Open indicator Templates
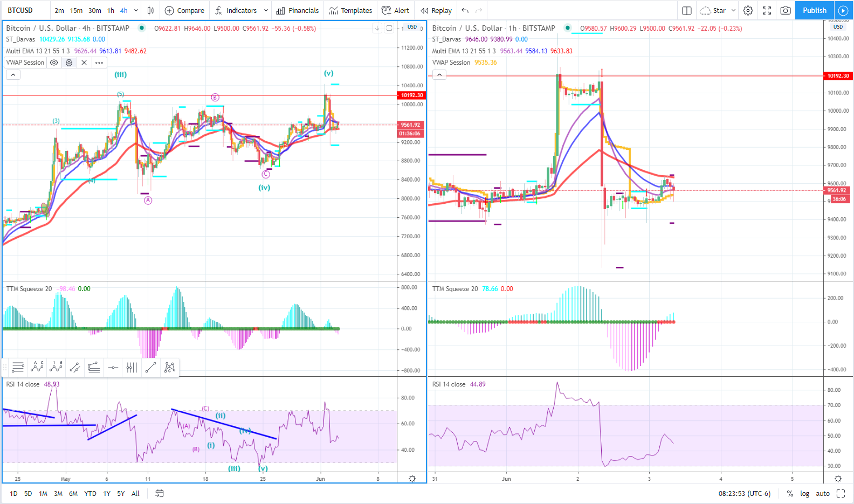 (350, 10)
